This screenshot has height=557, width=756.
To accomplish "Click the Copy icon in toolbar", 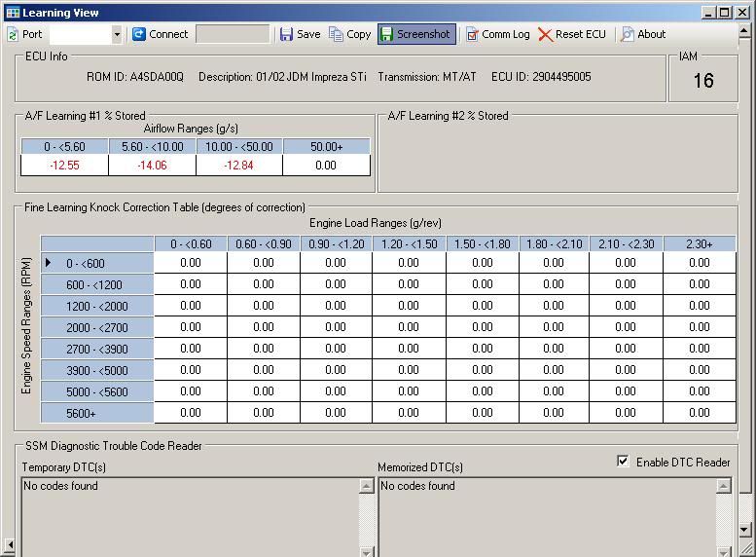I will click(x=337, y=34).
